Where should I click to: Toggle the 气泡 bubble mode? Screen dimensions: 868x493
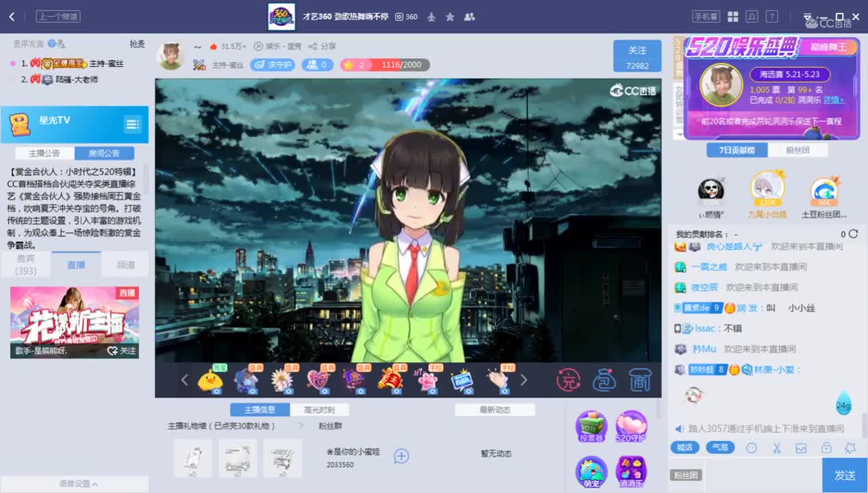[719, 448]
